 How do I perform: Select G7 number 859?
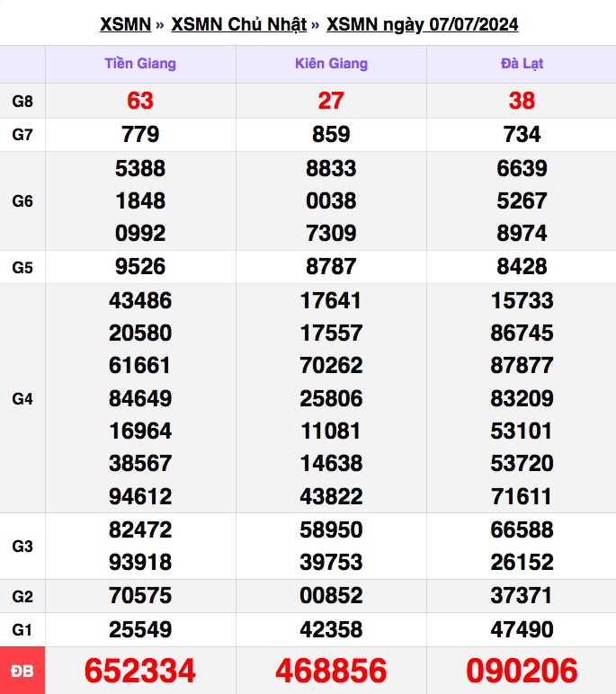point(331,134)
